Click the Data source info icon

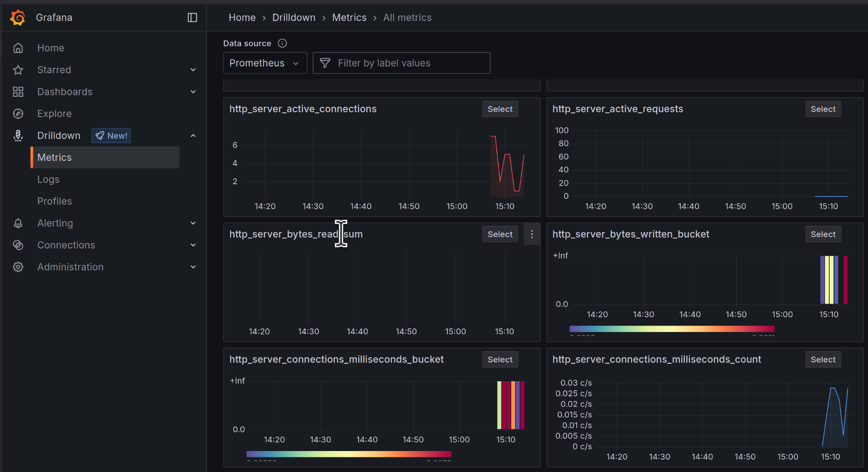(282, 43)
